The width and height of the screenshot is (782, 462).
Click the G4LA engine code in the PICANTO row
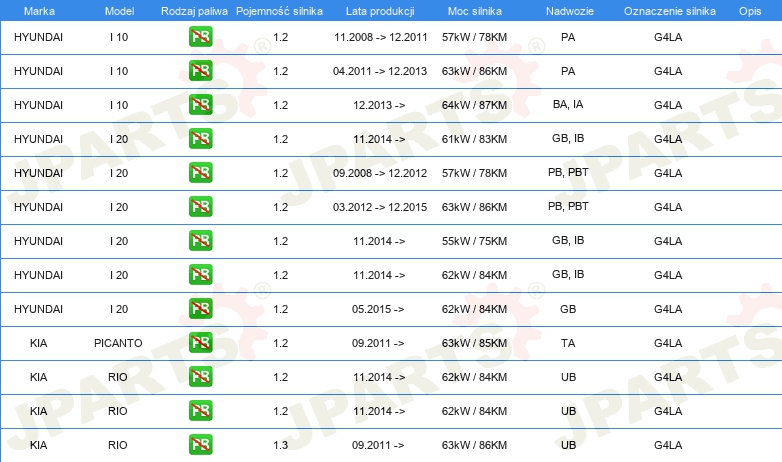pyautogui.click(x=668, y=343)
